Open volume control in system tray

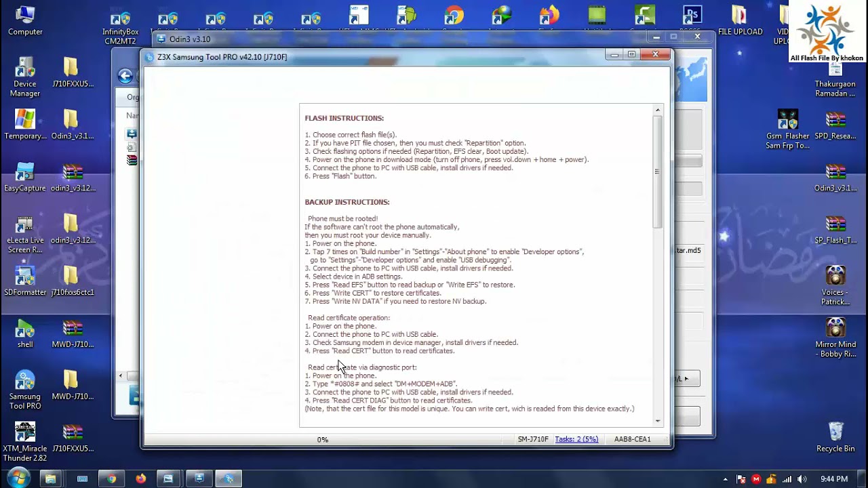click(802, 479)
